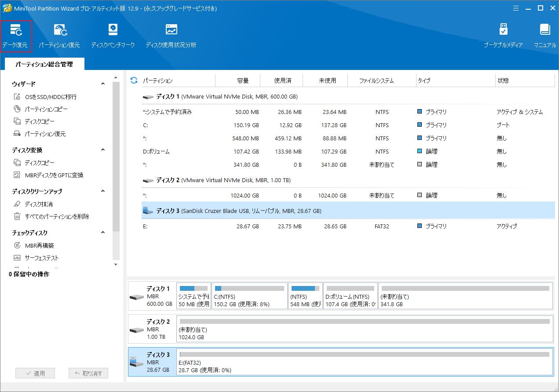Choose すべてのパーティションを削除

click(51, 216)
